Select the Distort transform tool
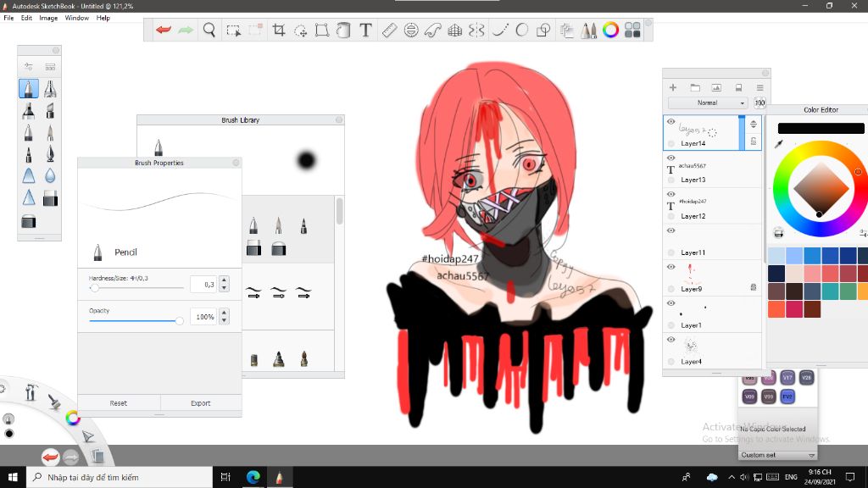 321,30
